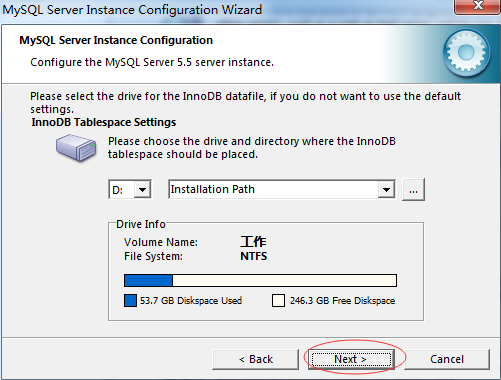This screenshot has height=380, width=501.
Task: Click the disk usage bar's blue portion
Action: (148, 281)
